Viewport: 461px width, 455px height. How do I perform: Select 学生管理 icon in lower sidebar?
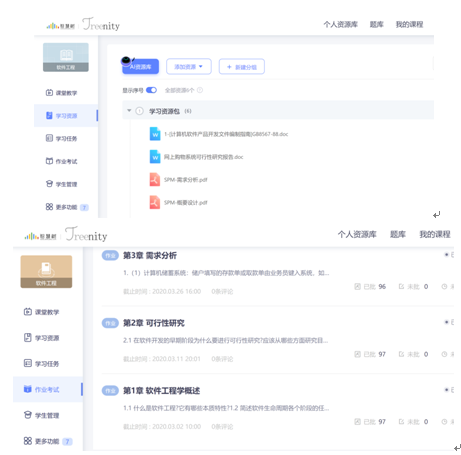pos(28,415)
